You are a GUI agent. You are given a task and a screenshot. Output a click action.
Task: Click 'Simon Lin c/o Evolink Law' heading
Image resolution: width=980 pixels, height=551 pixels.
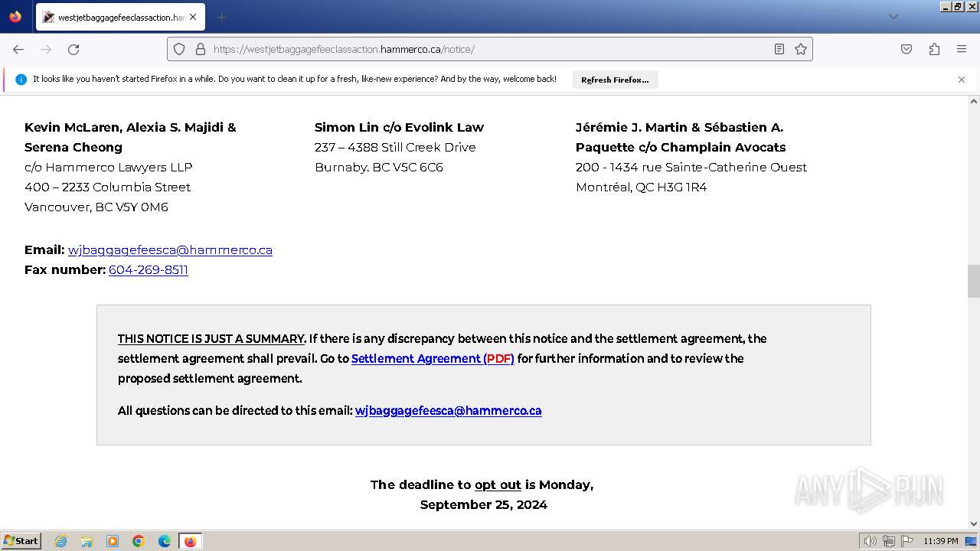pos(399,127)
